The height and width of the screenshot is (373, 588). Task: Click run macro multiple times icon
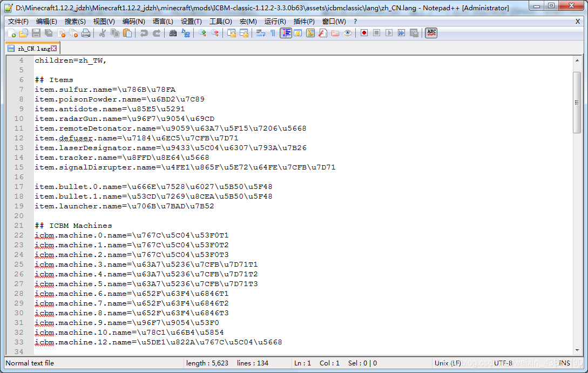(401, 33)
